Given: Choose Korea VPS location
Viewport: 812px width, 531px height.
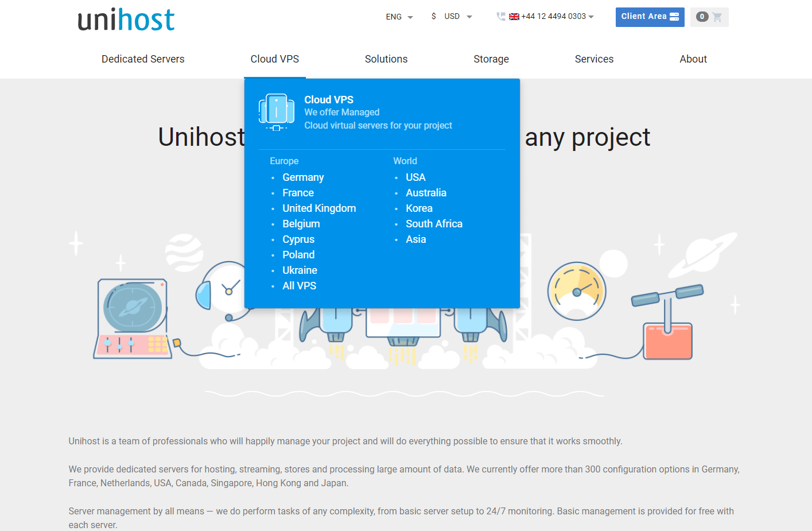Looking at the screenshot, I should click(x=419, y=208).
